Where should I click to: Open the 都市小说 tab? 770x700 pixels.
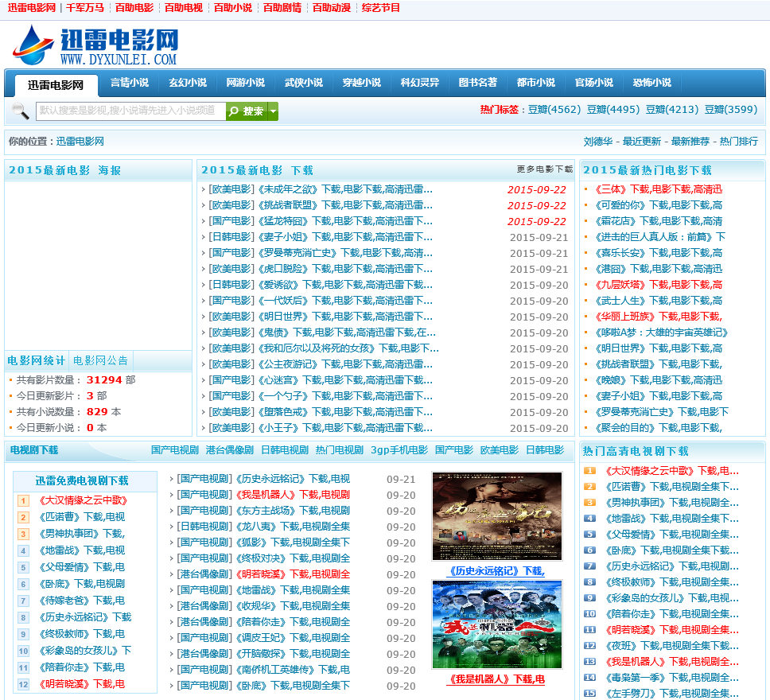click(536, 83)
